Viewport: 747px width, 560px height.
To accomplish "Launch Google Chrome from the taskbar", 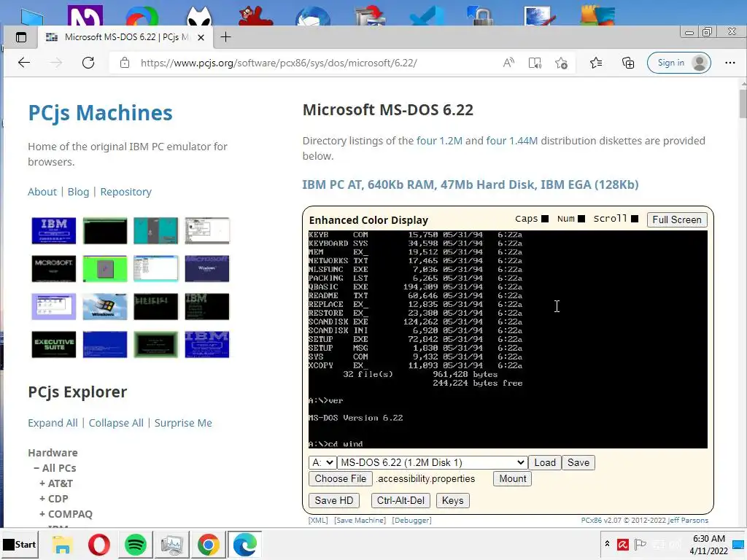I will pos(208,545).
